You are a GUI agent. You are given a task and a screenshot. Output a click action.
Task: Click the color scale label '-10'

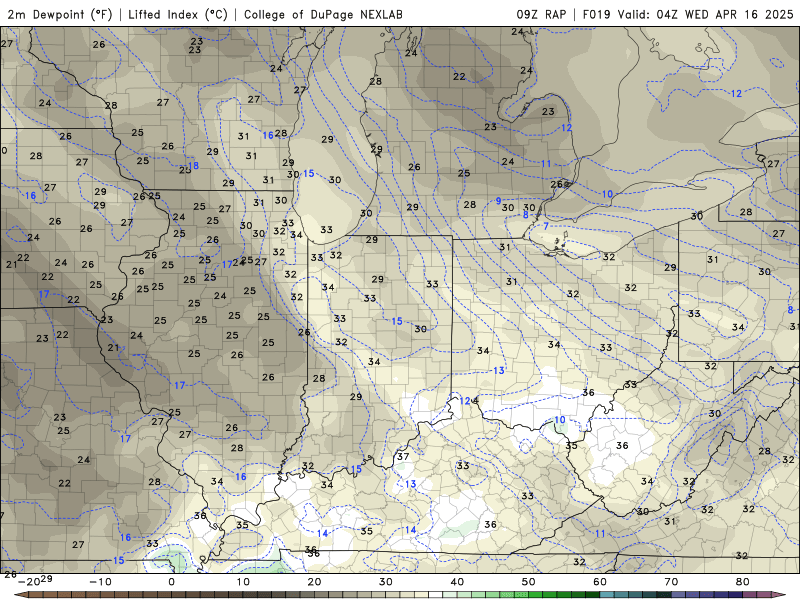click(100, 582)
